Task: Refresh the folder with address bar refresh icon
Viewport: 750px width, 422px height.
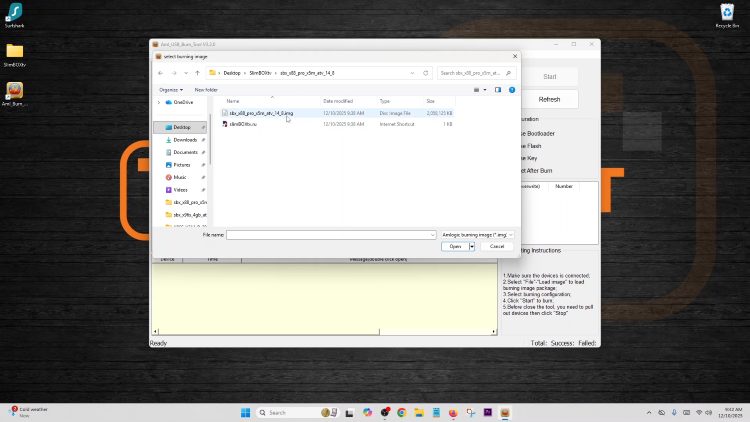Action: 425,73
